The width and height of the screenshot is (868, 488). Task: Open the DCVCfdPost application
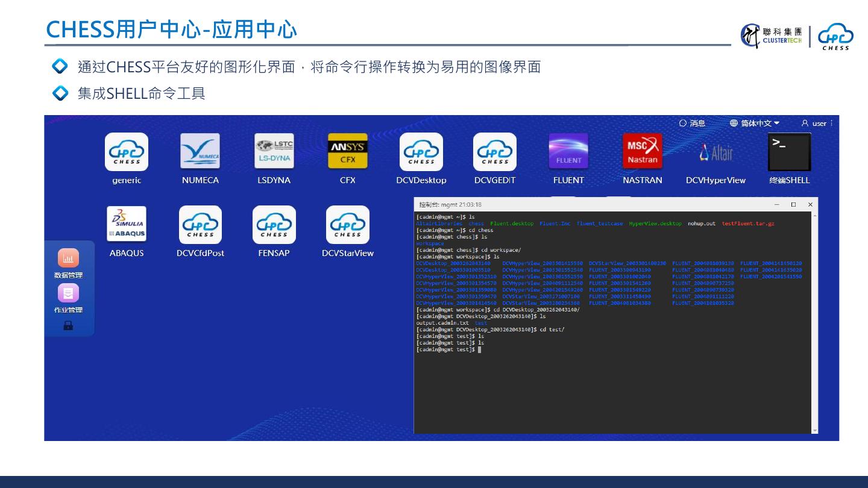tap(200, 225)
